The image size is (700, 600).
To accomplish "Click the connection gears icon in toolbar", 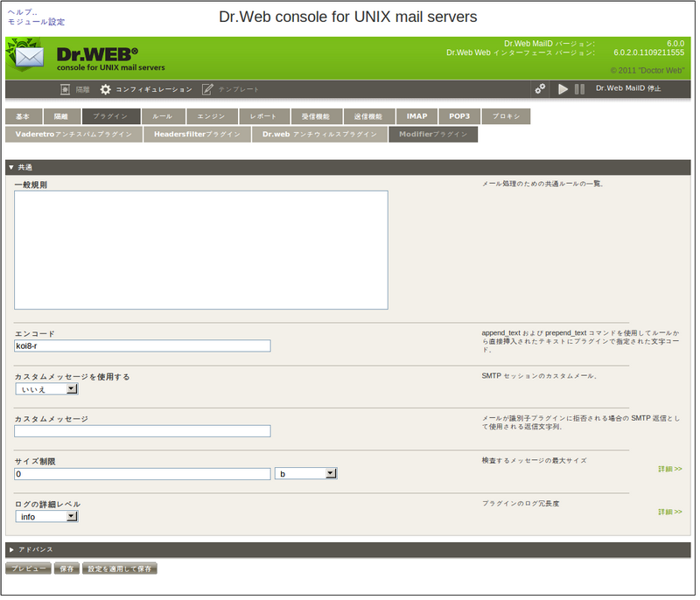I will pos(540,88).
